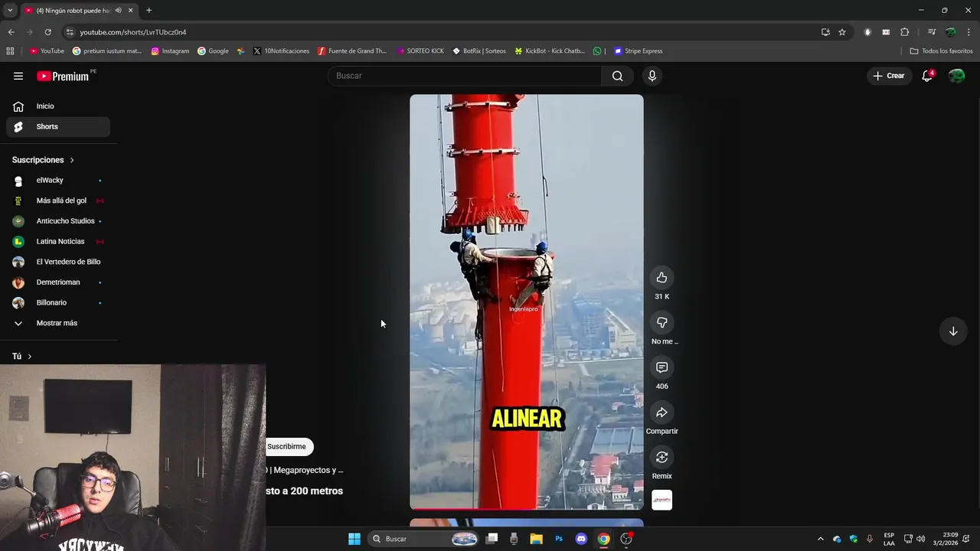Pause the short by clicking the video
The width and height of the screenshot is (980, 551).
coord(527,302)
